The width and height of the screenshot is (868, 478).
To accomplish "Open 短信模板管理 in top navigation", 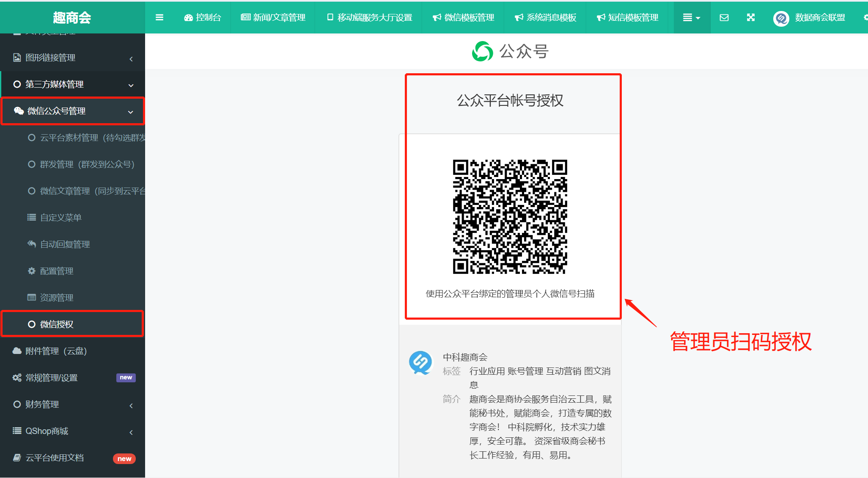I will pos(628,17).
